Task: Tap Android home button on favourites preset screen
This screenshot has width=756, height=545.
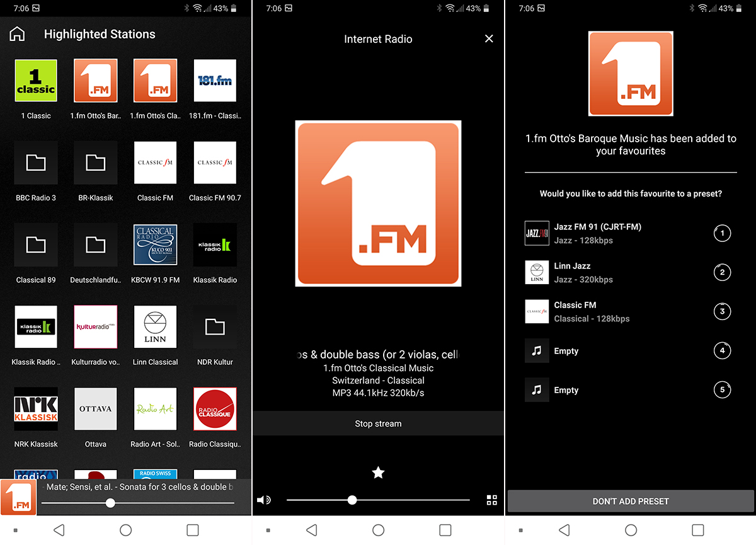Action: [631, 530]
